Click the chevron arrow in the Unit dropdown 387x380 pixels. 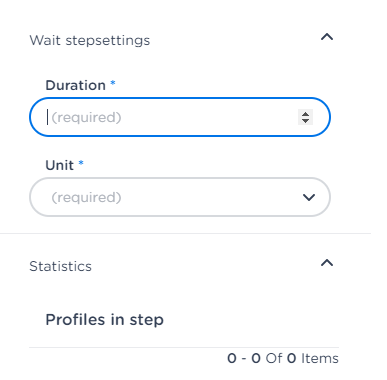309,197
